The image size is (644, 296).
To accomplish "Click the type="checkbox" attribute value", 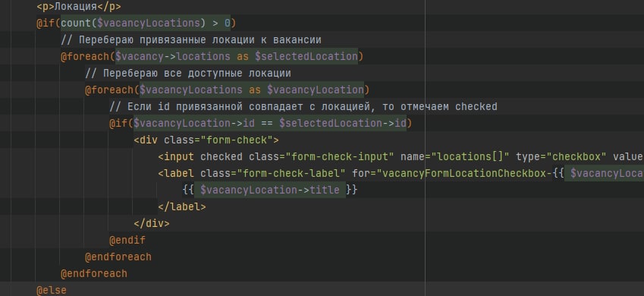I will point(580,156).
